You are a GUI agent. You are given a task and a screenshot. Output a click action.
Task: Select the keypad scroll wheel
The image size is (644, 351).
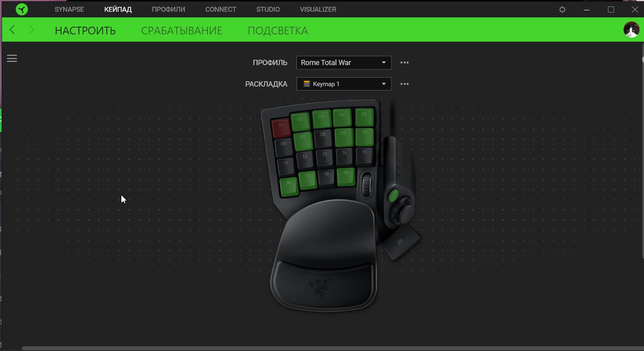click(x=367, y=185)
